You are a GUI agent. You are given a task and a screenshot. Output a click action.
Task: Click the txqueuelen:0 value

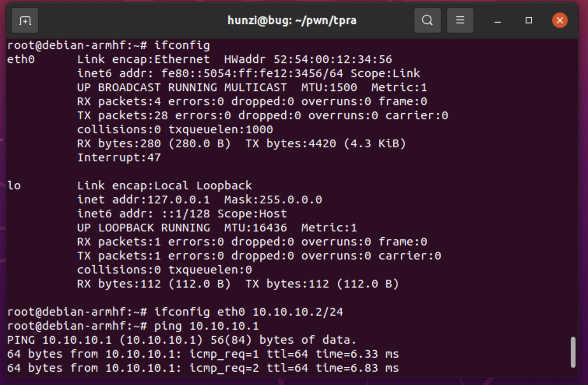click(x=210, y=270)
